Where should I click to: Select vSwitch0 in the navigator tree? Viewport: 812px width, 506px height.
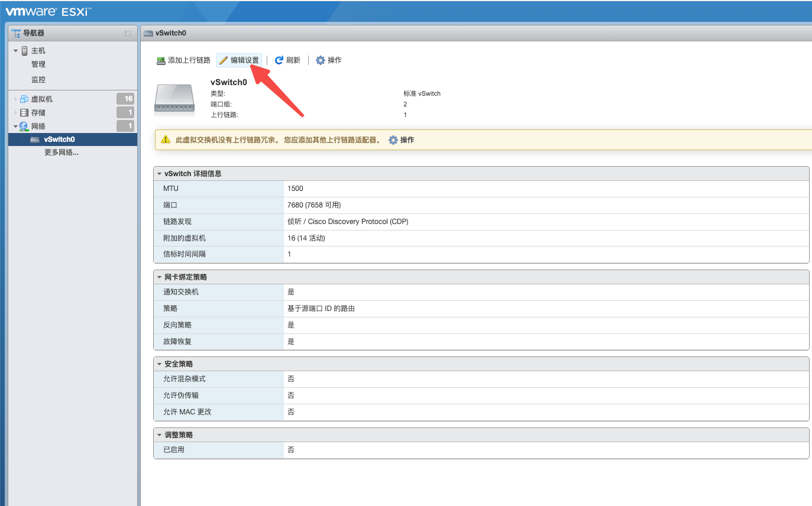59,140
